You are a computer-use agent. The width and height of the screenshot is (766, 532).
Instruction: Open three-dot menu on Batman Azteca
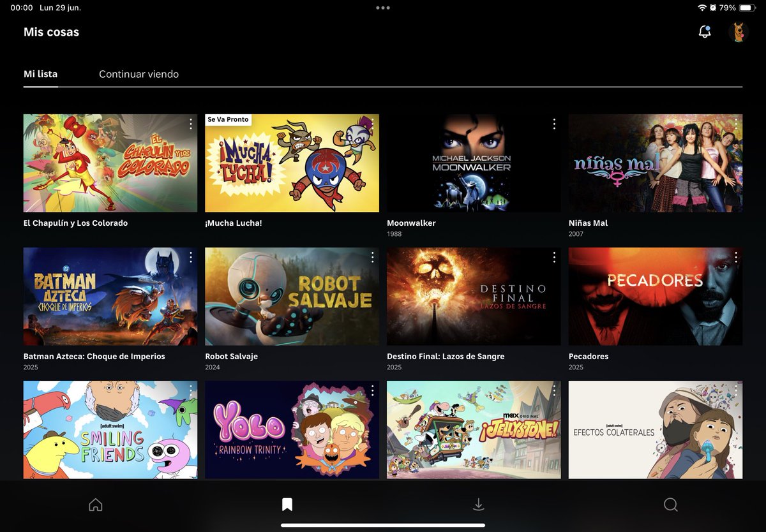[190, 257]
